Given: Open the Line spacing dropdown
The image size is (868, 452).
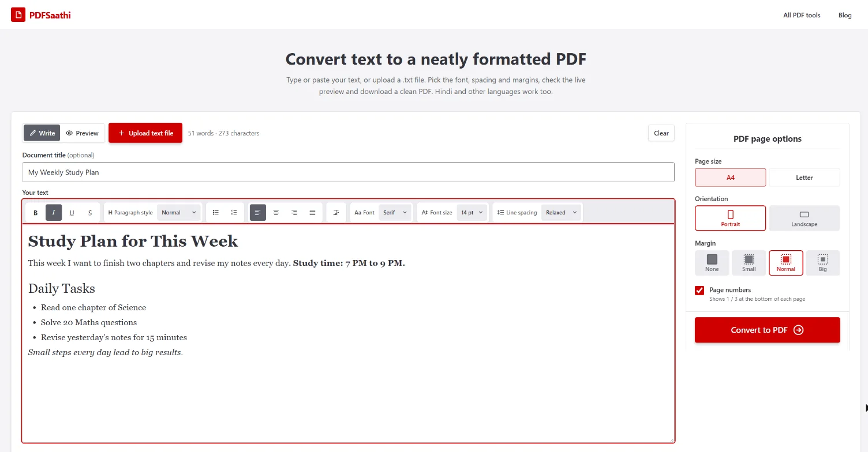Looking at the screenshot, I should pos(561,213).
